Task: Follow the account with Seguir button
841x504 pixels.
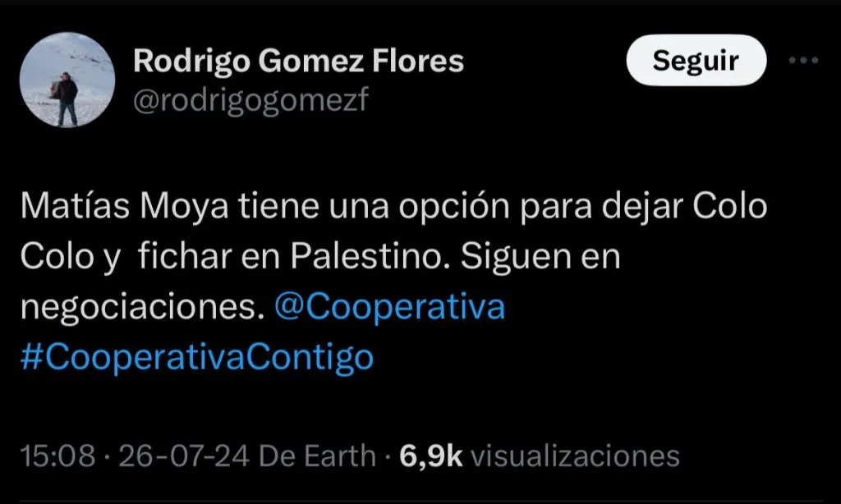Action: pos(696,60)
